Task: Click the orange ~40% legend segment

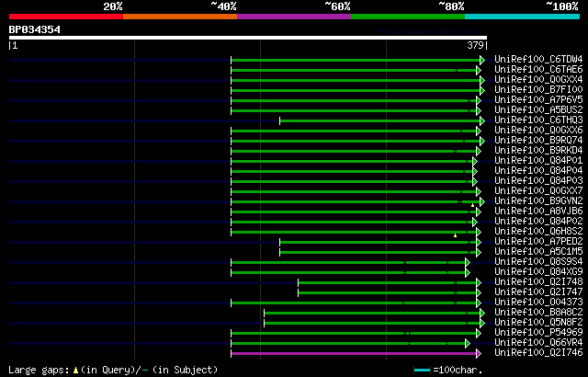Action: pos(180,17)
